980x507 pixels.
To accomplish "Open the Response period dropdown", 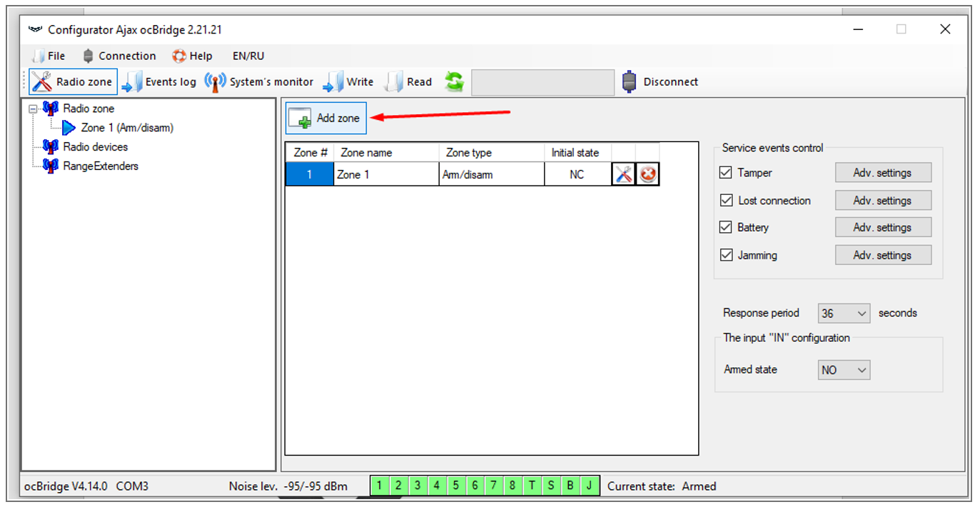I will pos(844,313).
